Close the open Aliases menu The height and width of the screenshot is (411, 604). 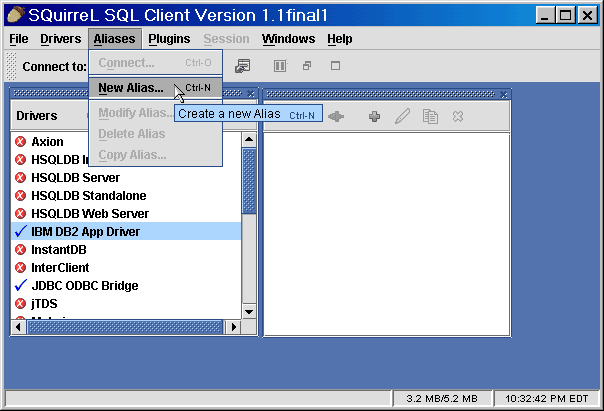[114, 39]
